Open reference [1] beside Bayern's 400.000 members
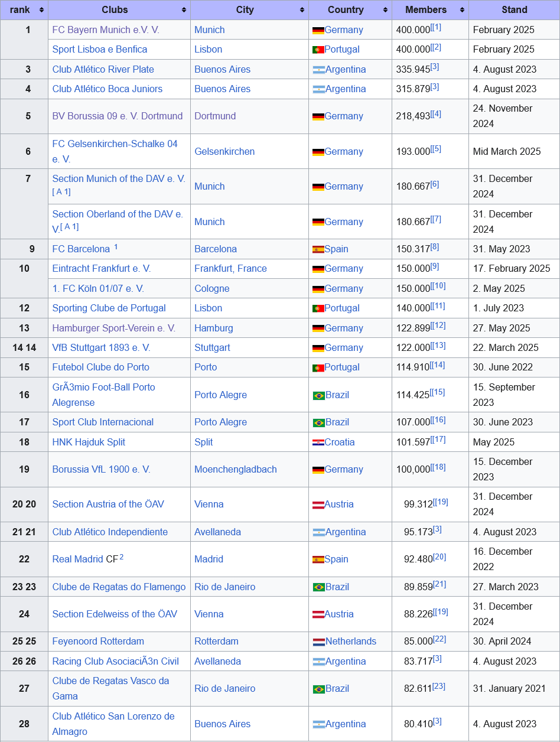Image resolution: width=560 pixels, height=742 pixels. tap(437, 28)
